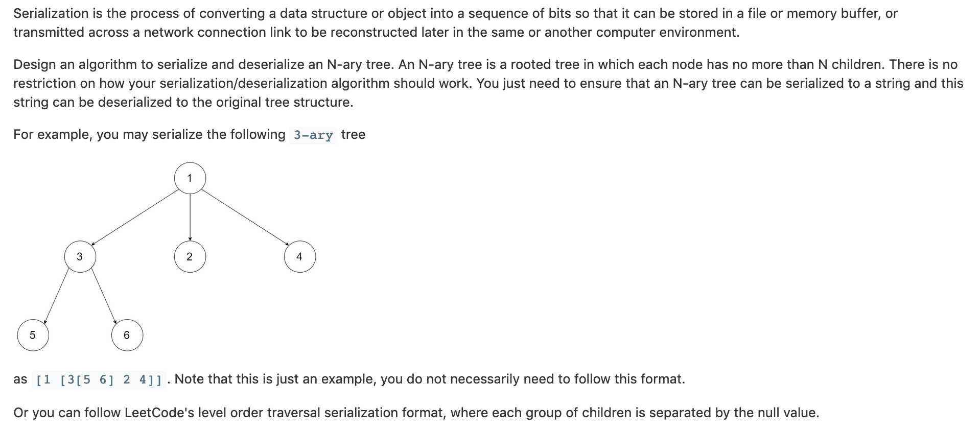980x432 pixels.
Task: Click the word 'Serialization' at paragraph start
Action: (51, 14)
